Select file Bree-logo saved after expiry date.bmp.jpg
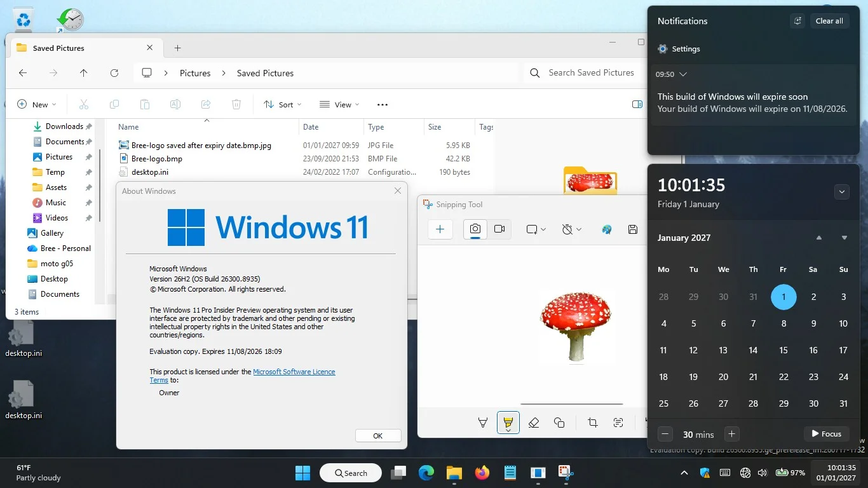Screen dimensions: 868x488 (x=201, y=146)
